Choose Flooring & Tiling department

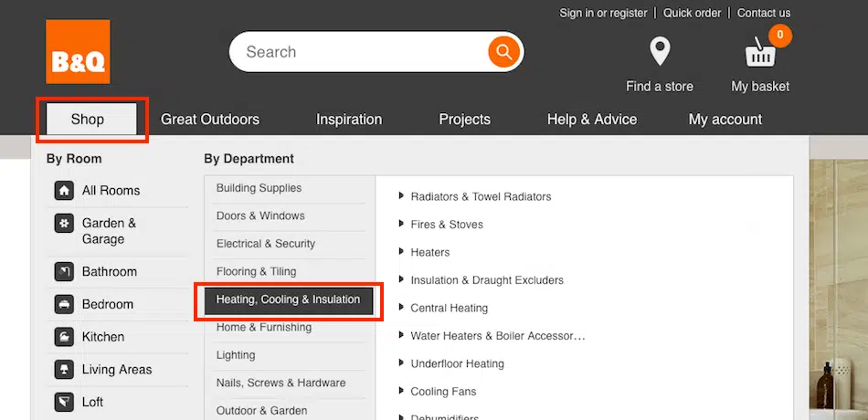tap(256, 272)
